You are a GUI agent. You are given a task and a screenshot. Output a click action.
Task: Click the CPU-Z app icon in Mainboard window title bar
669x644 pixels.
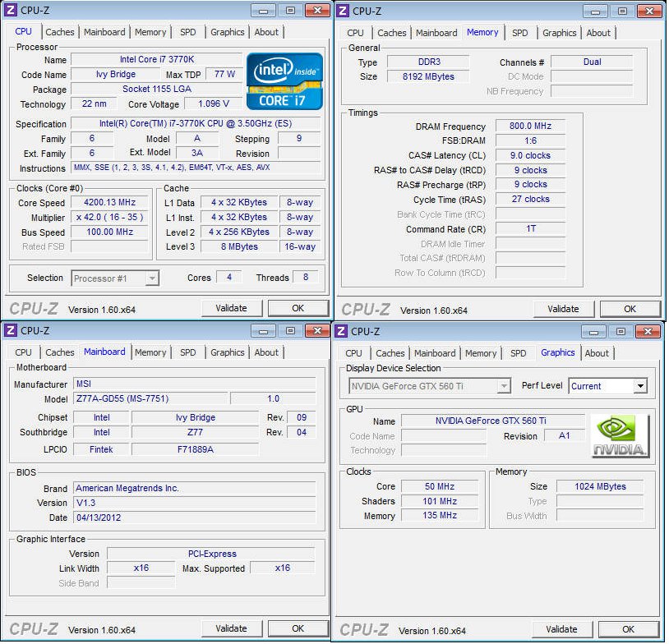click(x=11, y=330)
